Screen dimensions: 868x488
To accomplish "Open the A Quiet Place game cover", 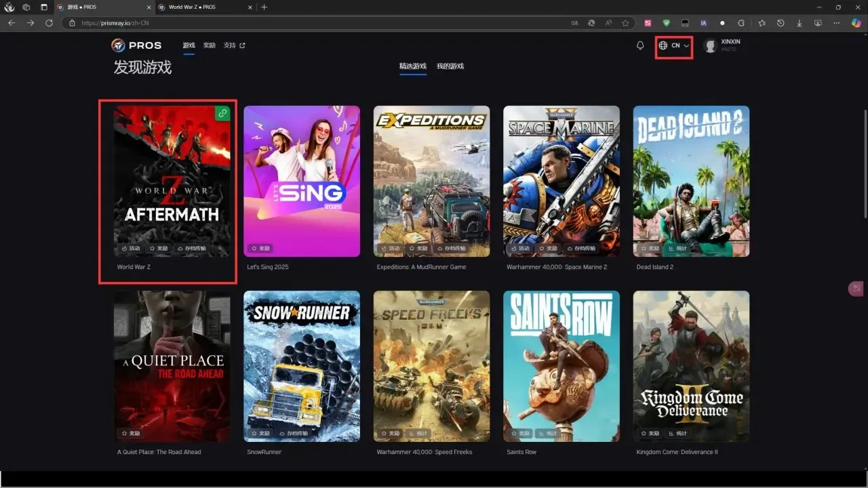I will click(x=172, y=367).
